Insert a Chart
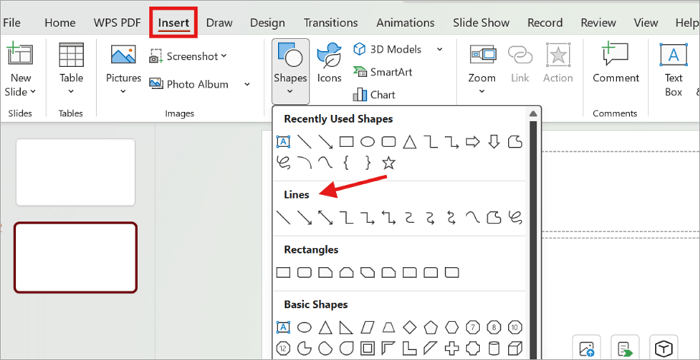 (374, 95)
